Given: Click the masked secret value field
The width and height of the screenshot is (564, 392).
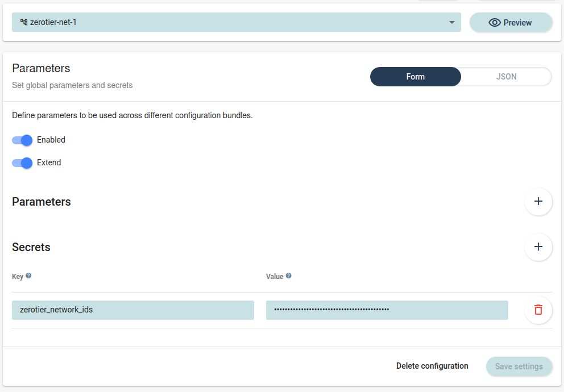Looking at the screenshot, I should click(387, 310).
